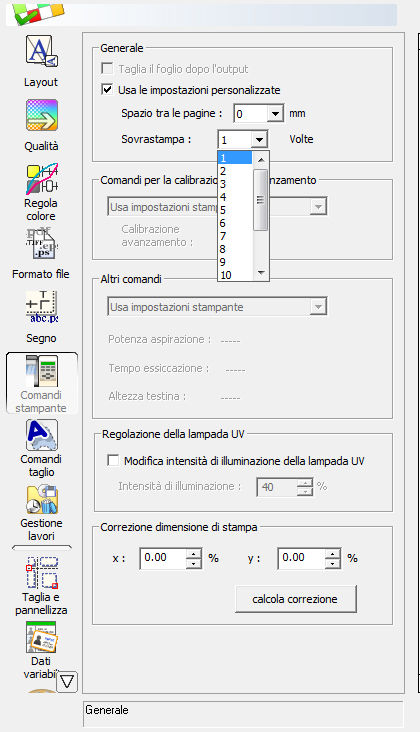Image resolution: width=420 pixels, height=732 pixels.
Task: Open the Layout settings icon
Action: [x=42, y=51]
